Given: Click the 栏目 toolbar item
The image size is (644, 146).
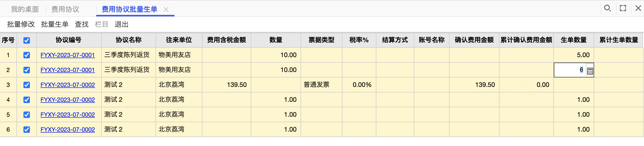Looking at the screenshot, I should tap(101, 24).
